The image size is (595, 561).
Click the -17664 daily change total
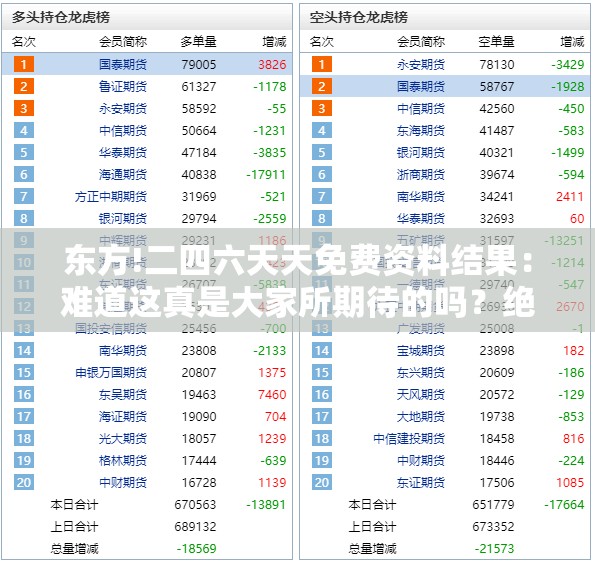click(564, 504)
